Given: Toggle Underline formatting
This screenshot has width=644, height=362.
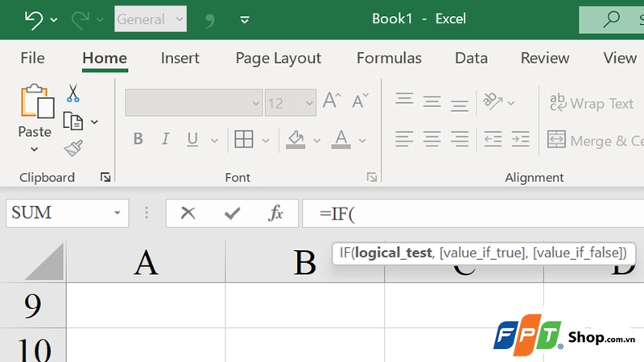Looking at the screenshot, I should (192, 139).
